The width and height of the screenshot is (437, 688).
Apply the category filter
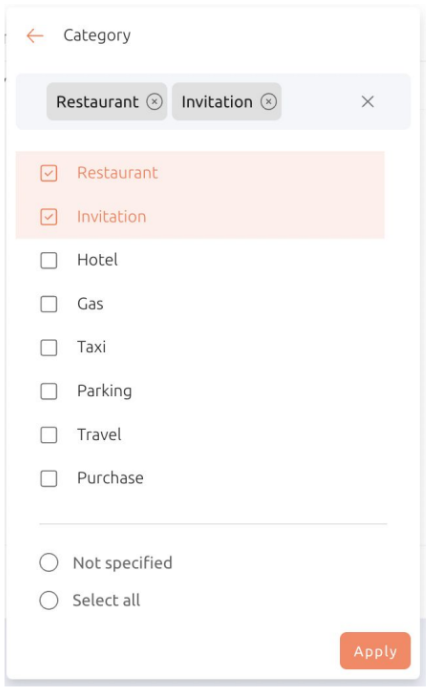point(375,651)
